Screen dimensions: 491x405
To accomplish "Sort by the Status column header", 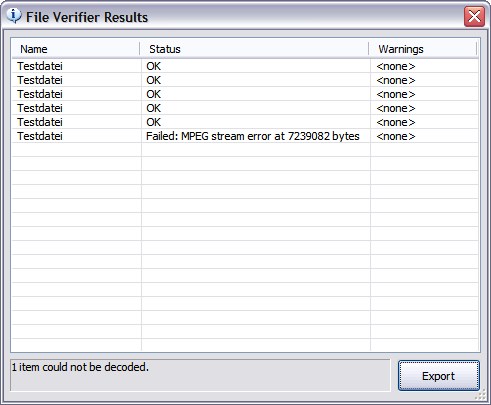I will click(254, 49).
